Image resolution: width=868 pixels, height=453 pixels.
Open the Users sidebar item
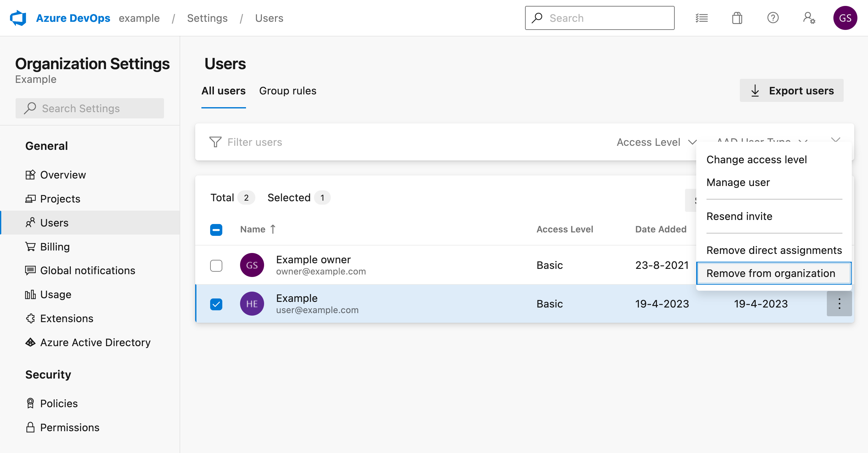[89, 223]
